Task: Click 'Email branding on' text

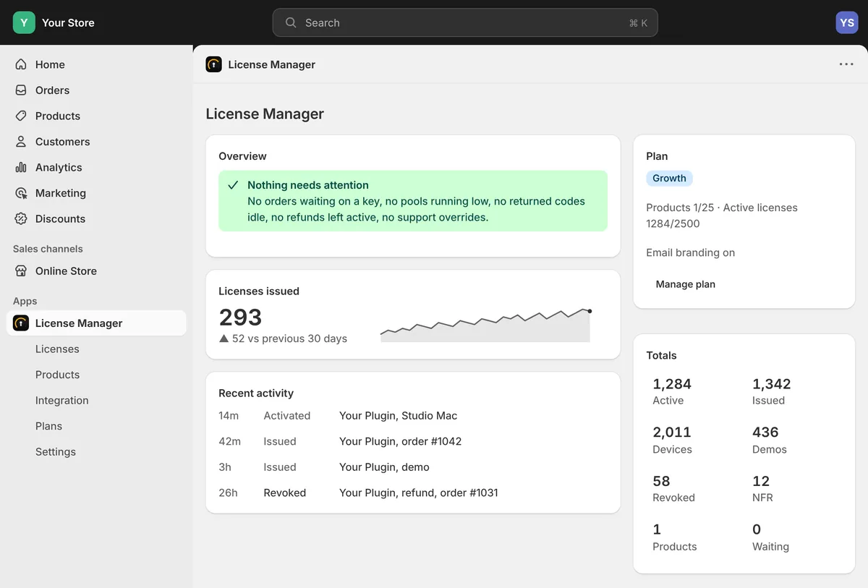Action: click(x=691, y=252)
